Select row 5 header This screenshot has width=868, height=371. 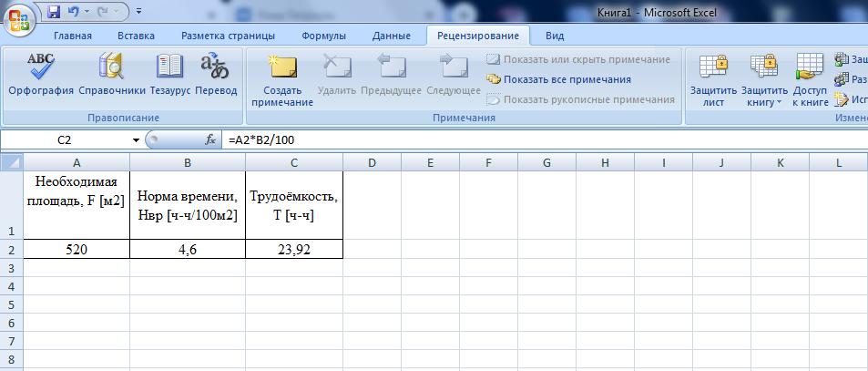pyautogui.click(x=12, y=304)
